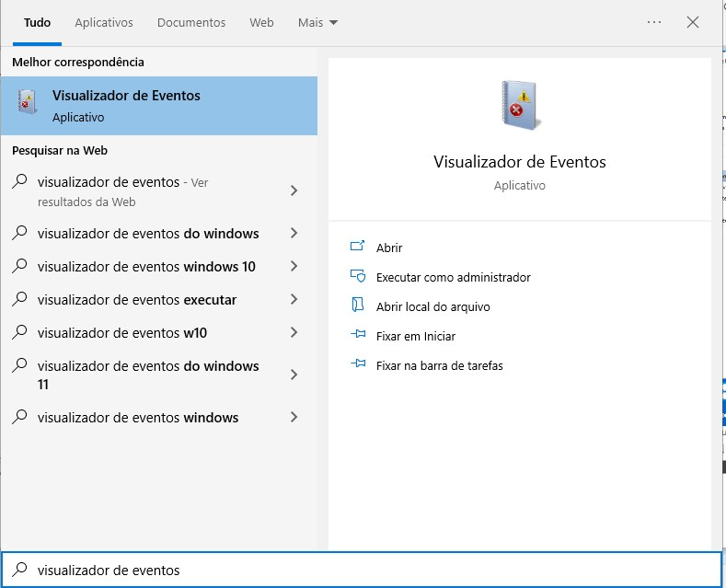This screenshot has height=588, width=726.
Task: Open the Mais dropdown filter
Action: tap(317, 22)
